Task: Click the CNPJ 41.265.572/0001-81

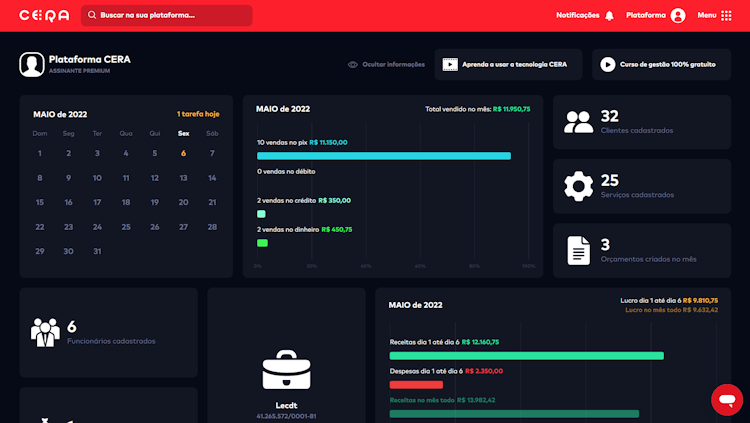Action: [x=286, y=416]
